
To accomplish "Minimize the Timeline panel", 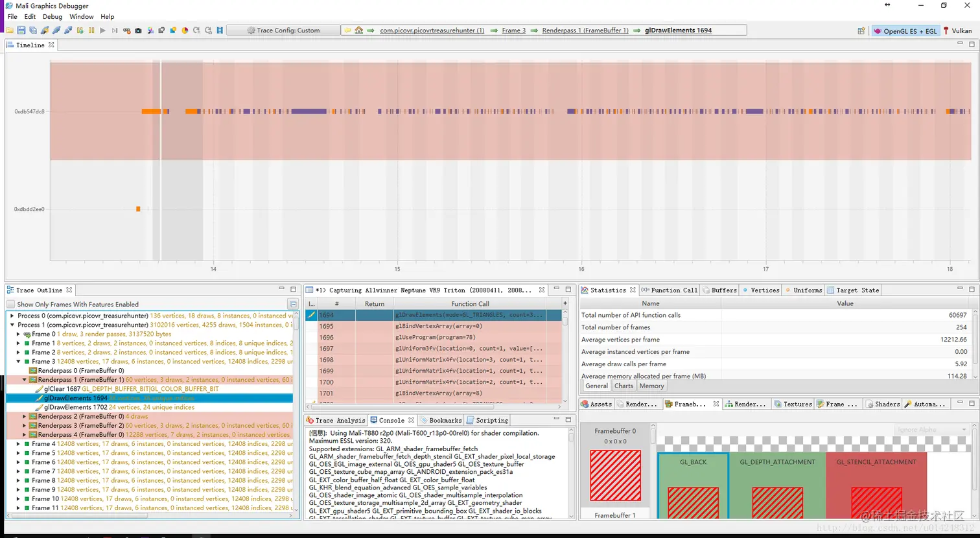I will 960,43.
